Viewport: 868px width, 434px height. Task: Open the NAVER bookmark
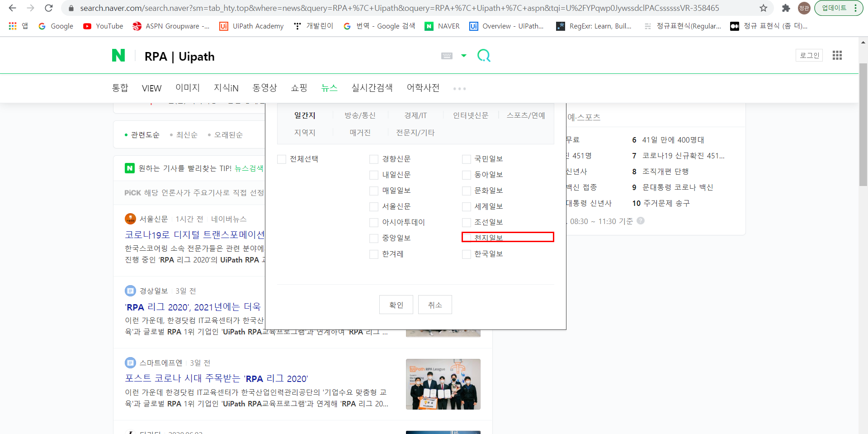click(x=442, y=26)
